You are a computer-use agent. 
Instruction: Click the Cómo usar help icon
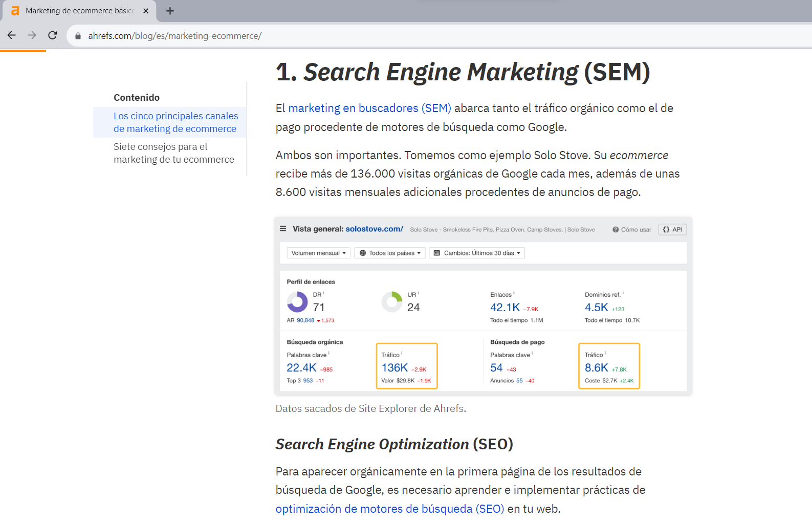616,230
